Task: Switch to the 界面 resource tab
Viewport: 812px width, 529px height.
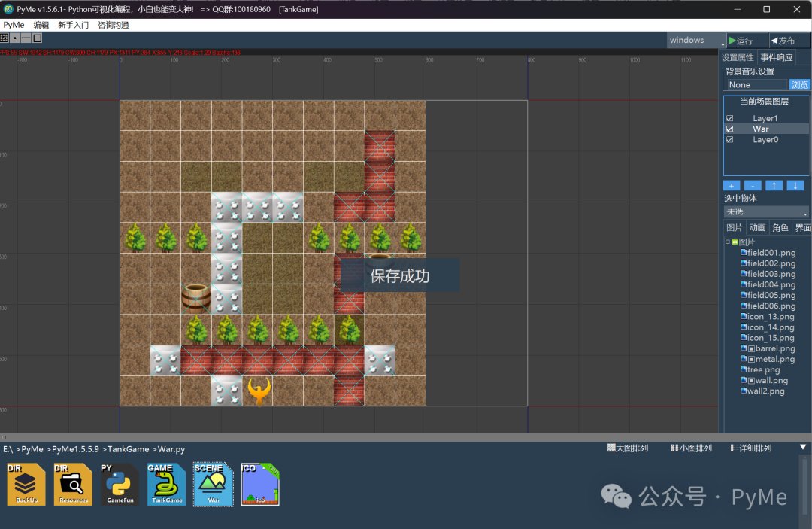Action: (x=803, y=227)
